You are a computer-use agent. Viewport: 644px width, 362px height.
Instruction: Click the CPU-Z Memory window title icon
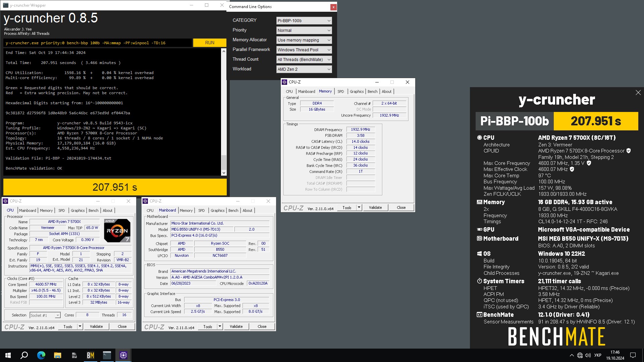pyautogui.click(x=284, y=82)
